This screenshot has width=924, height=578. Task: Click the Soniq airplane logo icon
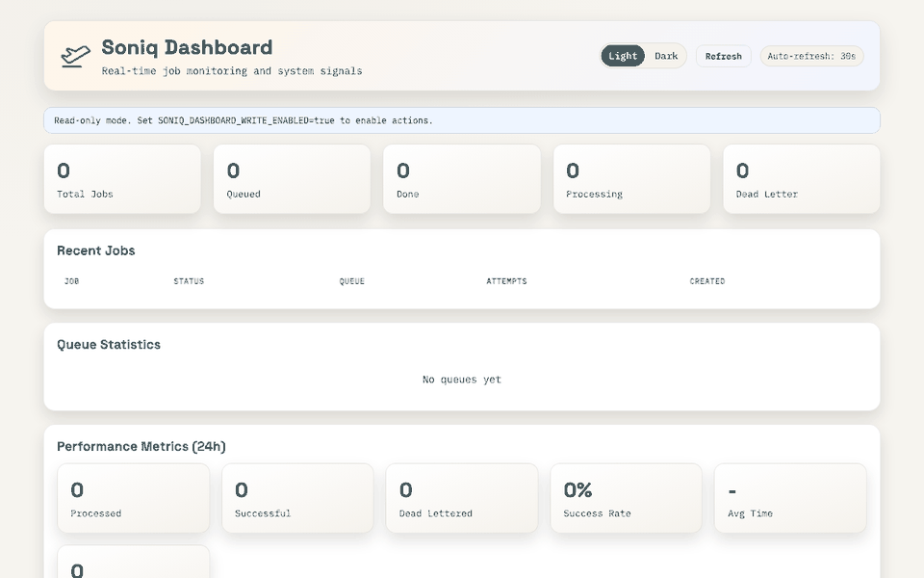click(x=75, y=56)
